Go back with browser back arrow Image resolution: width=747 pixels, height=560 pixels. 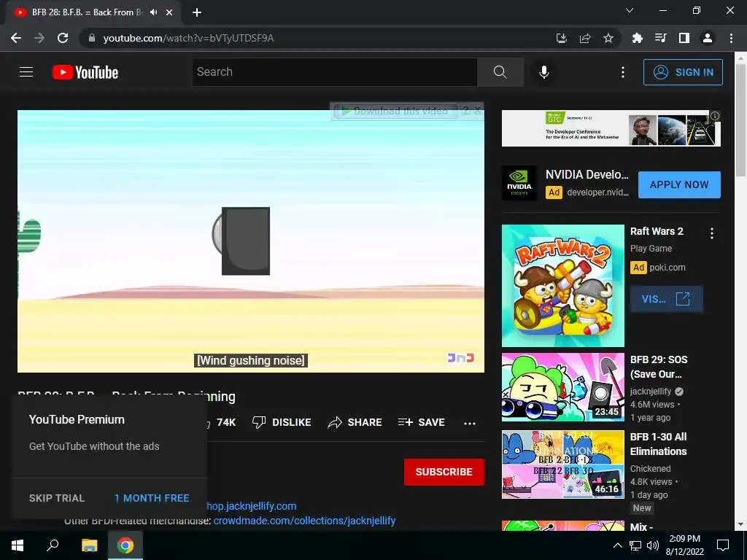point(16,38)
